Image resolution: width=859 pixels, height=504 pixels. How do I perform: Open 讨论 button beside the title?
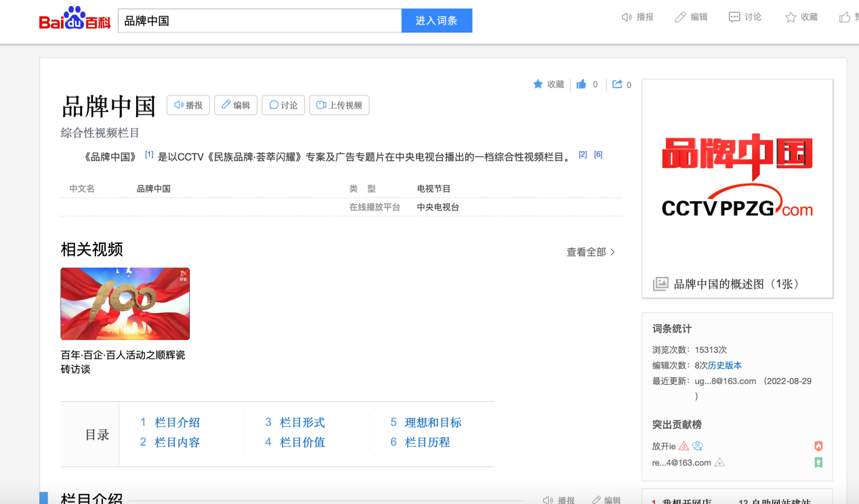point(283,105)
